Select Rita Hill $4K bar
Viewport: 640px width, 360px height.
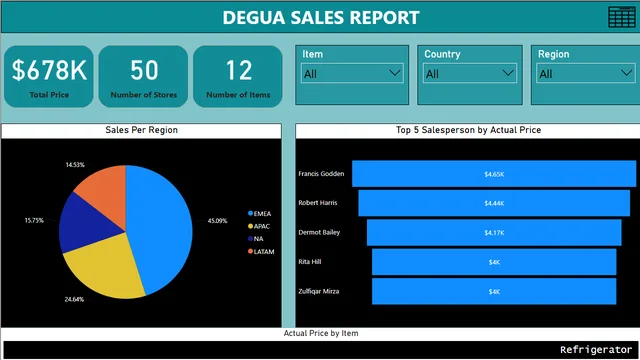494,262
